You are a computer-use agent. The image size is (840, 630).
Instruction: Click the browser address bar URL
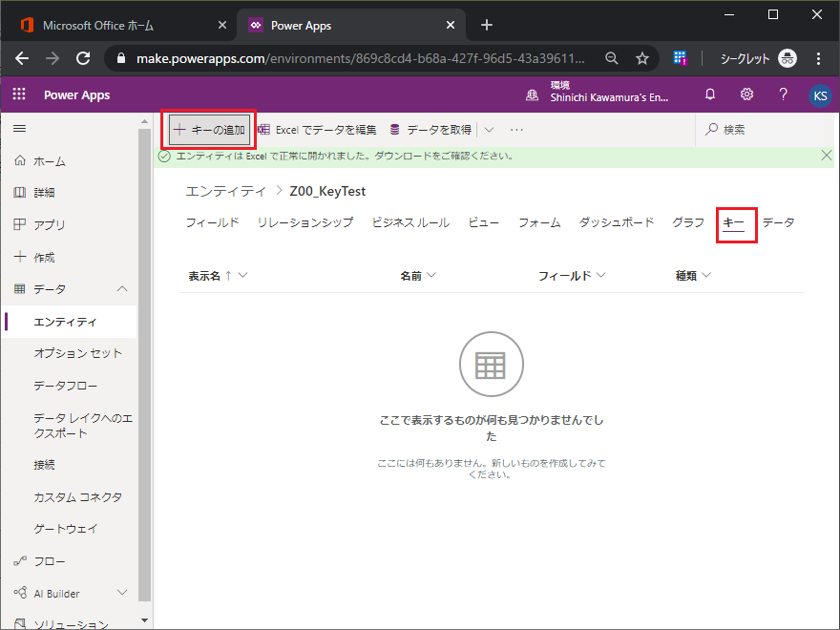pyautogui.click(x=361, y=58)
